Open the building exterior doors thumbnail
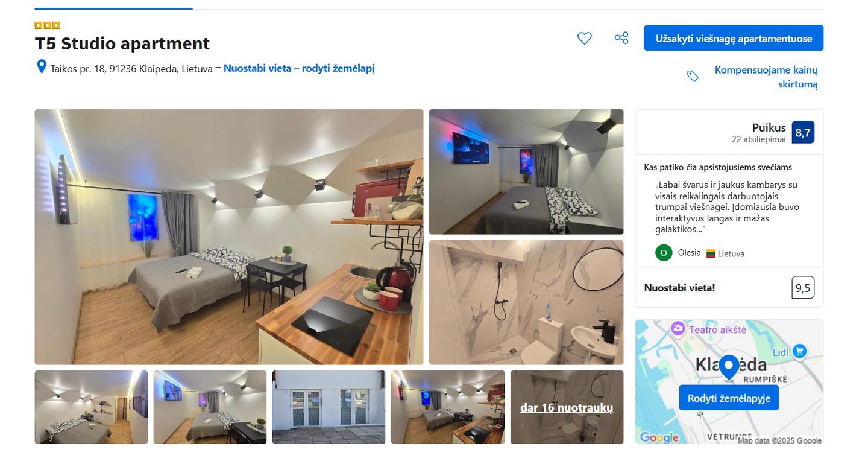 point(329,407)
